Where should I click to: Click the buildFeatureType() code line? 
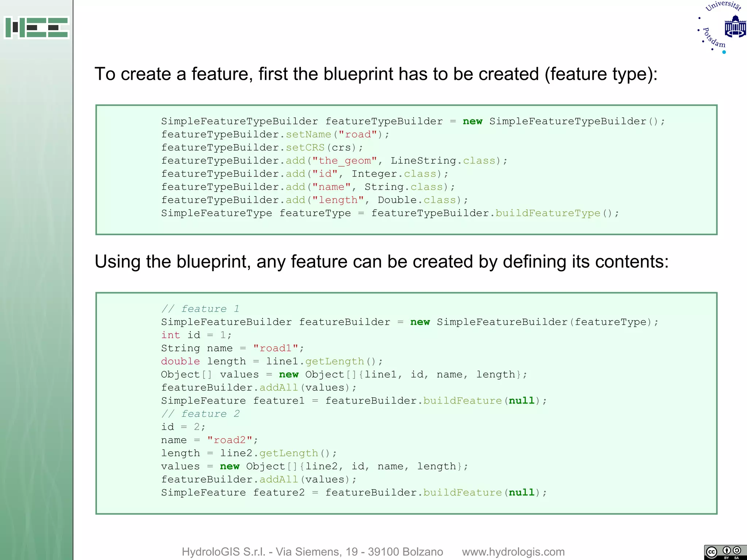coord(390,213)
